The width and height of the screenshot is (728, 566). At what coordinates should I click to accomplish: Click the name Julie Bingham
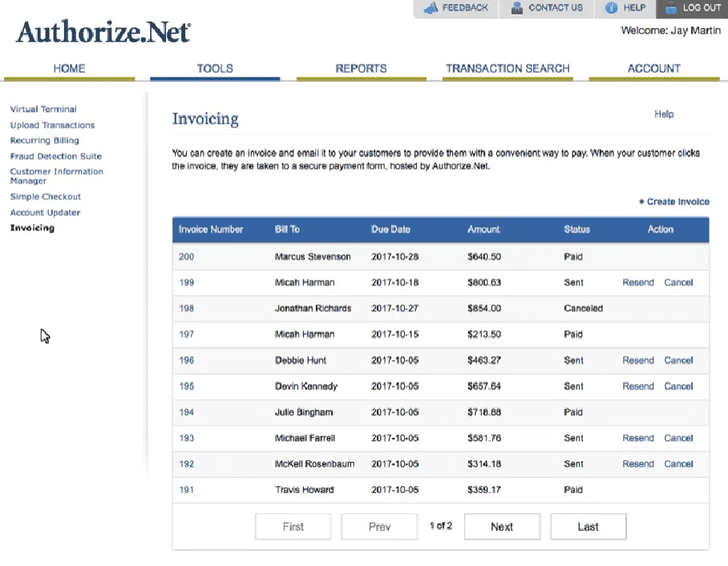(304, 412)
